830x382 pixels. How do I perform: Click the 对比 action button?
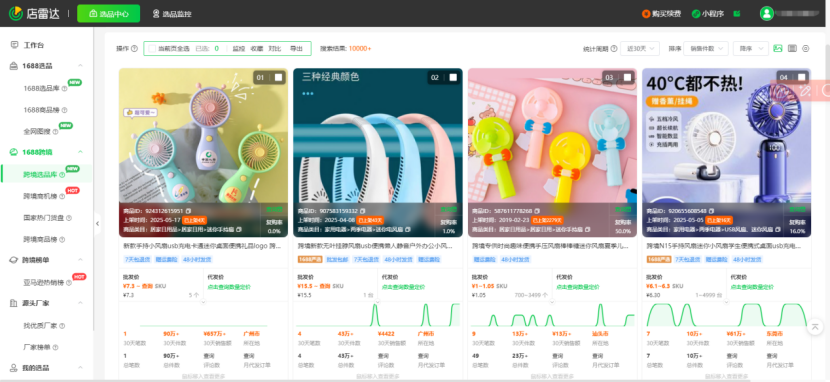point(275,49)
